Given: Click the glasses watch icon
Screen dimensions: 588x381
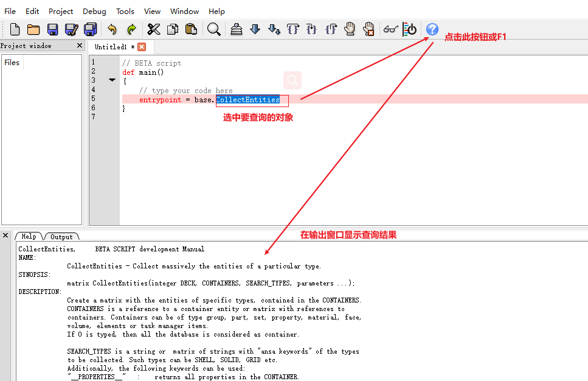Looking at the screenshot, I should coord(390,29).
